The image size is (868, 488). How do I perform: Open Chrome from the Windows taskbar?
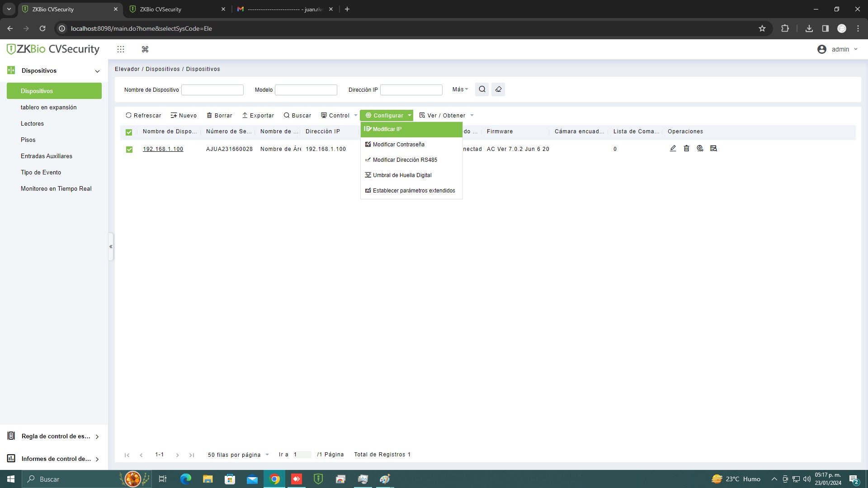point(274,479)
